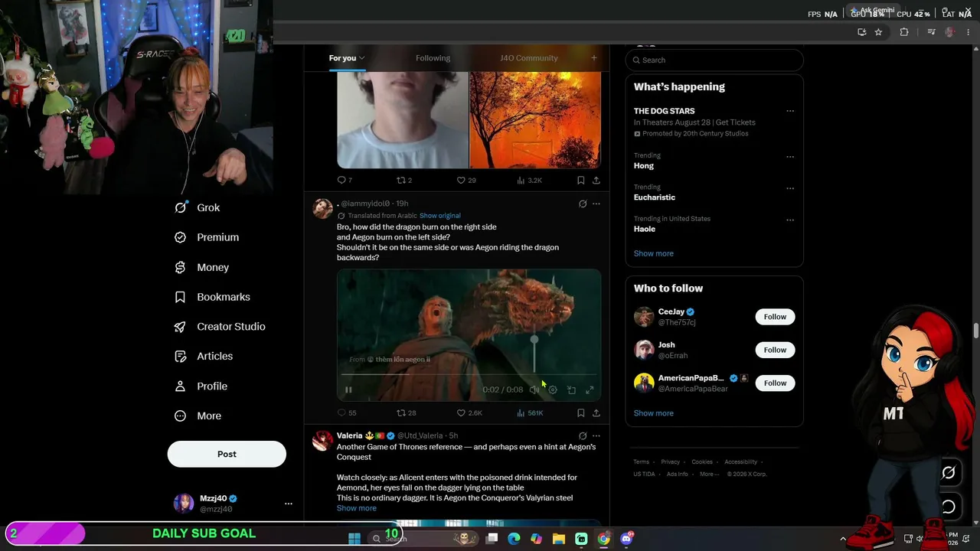Screen dimensions: 980x551
Task: Adjust the video volume slider handle
Action: [x=534, y=340]
